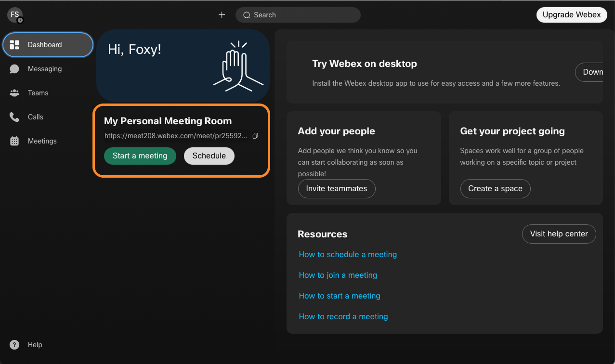The height and width of the screenshot is (364, 615).
Task: Open the How to join a meeting link
Action: click(338, 275)
